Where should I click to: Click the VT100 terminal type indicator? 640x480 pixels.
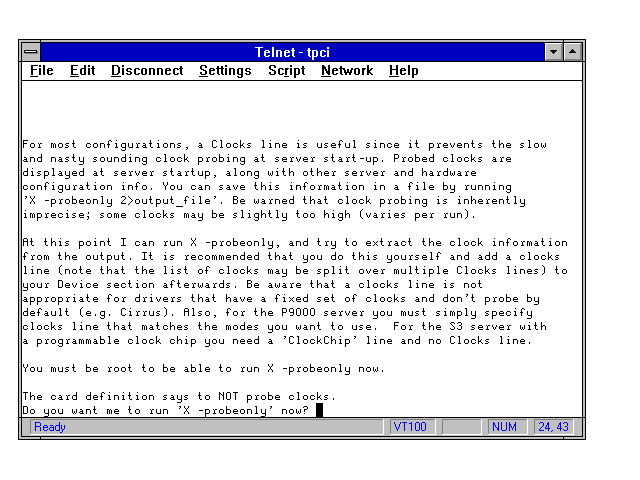pos(410,427)
